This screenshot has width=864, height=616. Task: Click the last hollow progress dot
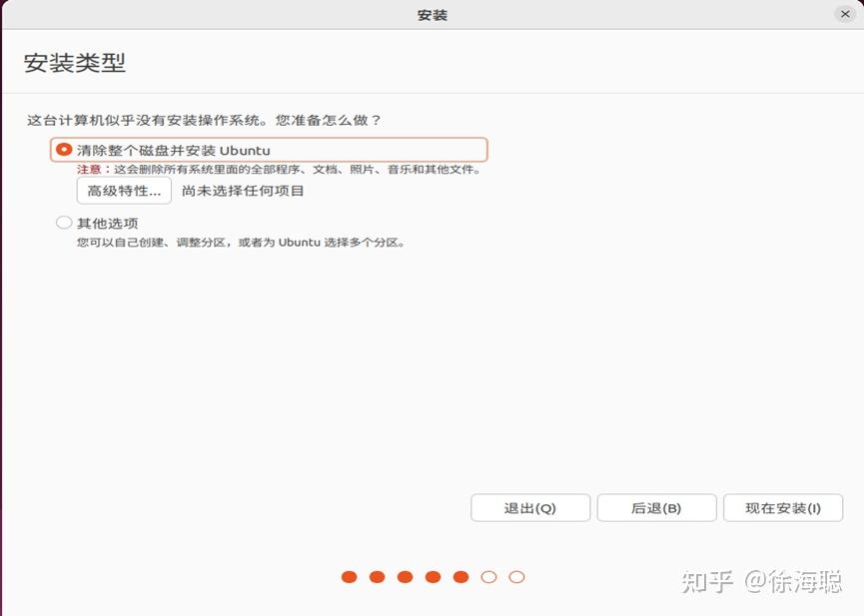point(516,576)
